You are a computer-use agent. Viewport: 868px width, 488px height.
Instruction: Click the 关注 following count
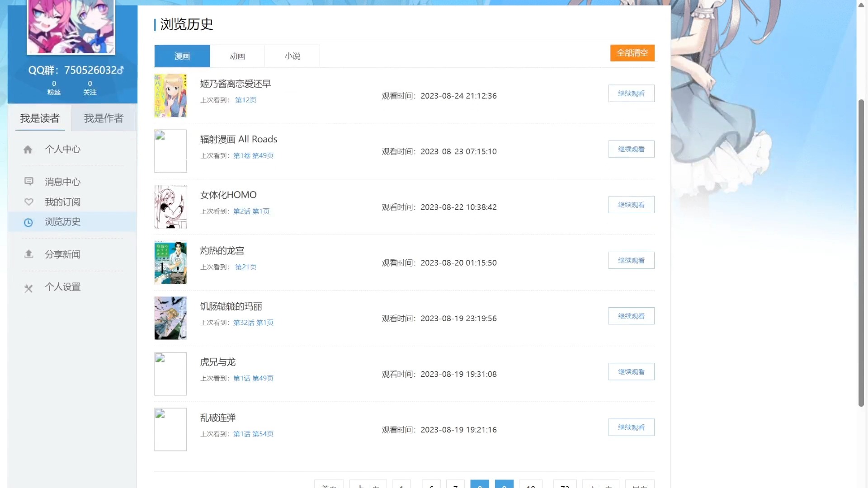(x=90, y=88)
